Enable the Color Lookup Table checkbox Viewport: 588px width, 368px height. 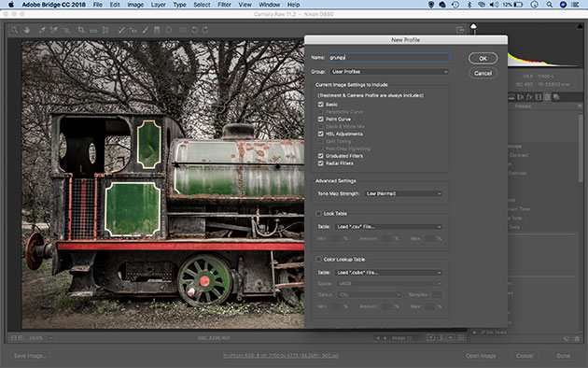click(319, 260)
